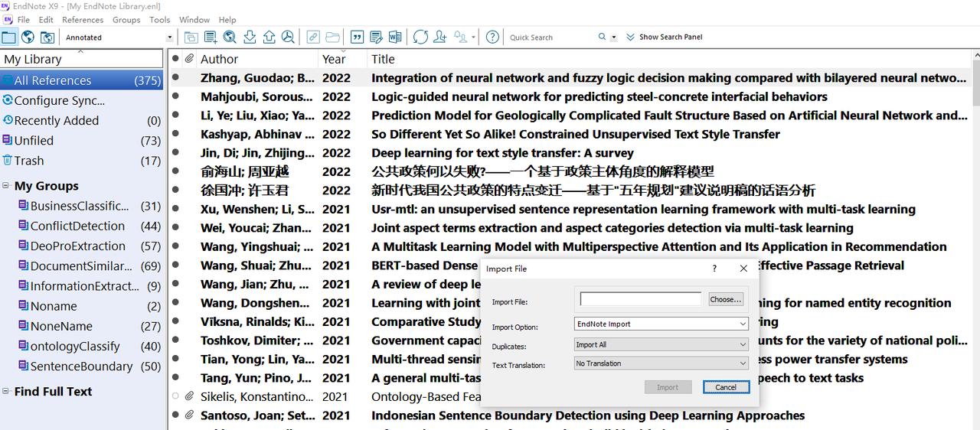Screen dimensions: 980x430
Task: Click the Import (down arrow) toolbar icon
Action: click(x=250, y=37)
